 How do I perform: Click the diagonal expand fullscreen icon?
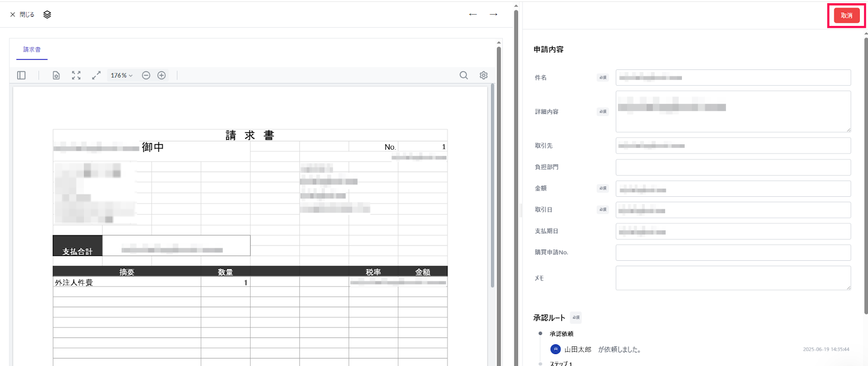click(x=96, y=75)
